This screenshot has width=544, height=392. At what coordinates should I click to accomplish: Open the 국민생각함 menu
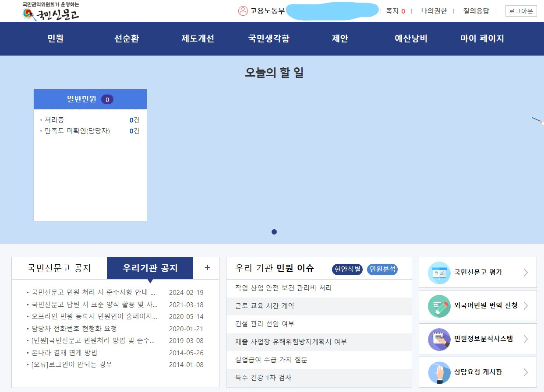[x=268, y=38]
